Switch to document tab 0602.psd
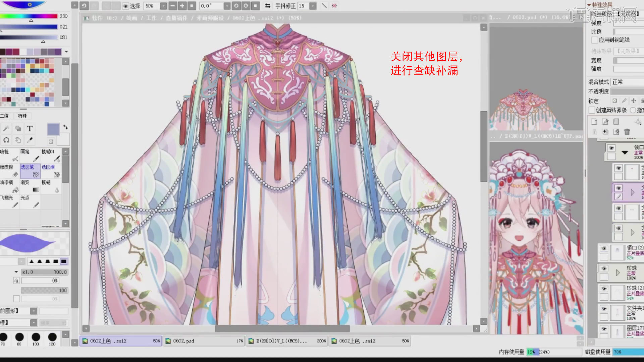 (204, 341)
